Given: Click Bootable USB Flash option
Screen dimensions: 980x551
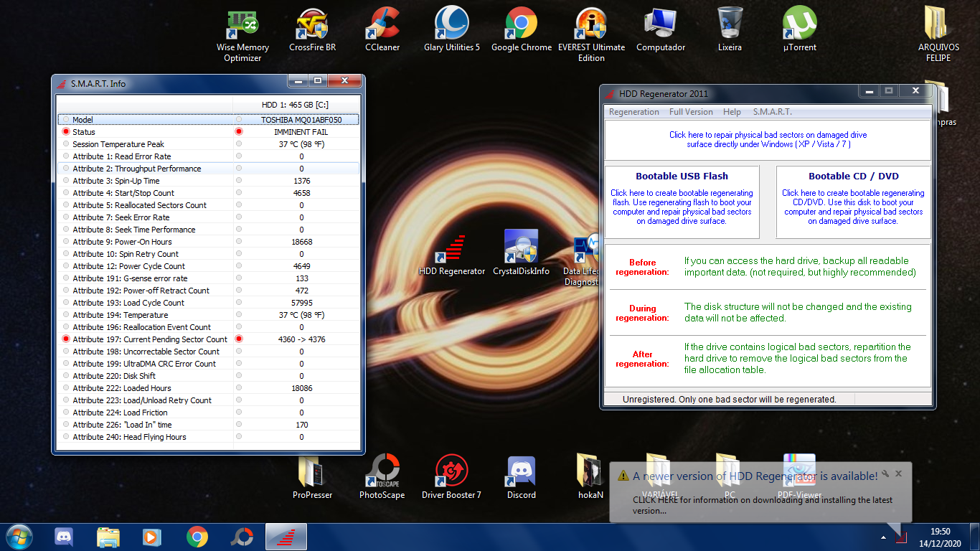Looking at the screenshot, I should (682, 202).
